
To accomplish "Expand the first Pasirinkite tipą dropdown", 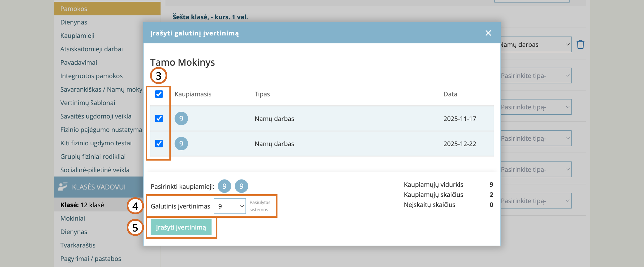I will pos(535,76).
